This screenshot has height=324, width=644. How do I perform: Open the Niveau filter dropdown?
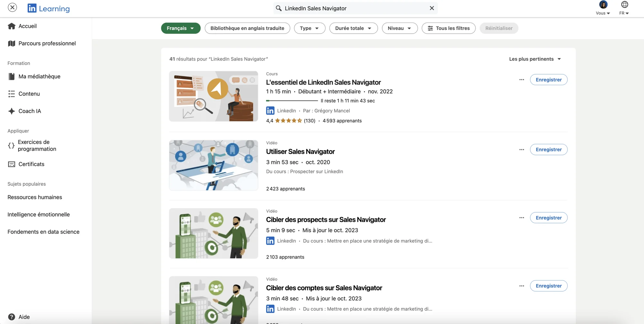click(400, 28)
